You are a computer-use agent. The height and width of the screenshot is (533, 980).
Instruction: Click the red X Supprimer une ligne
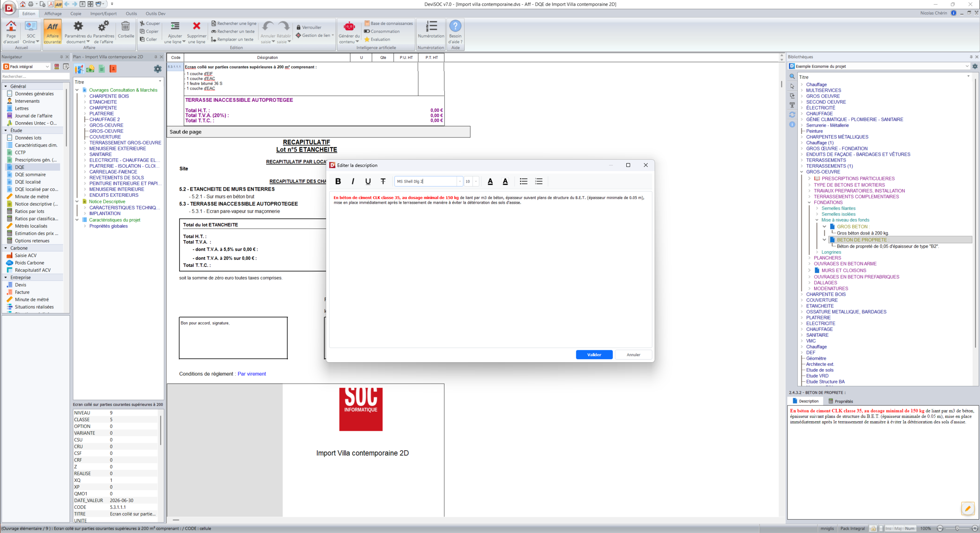[x=196, y=32]
